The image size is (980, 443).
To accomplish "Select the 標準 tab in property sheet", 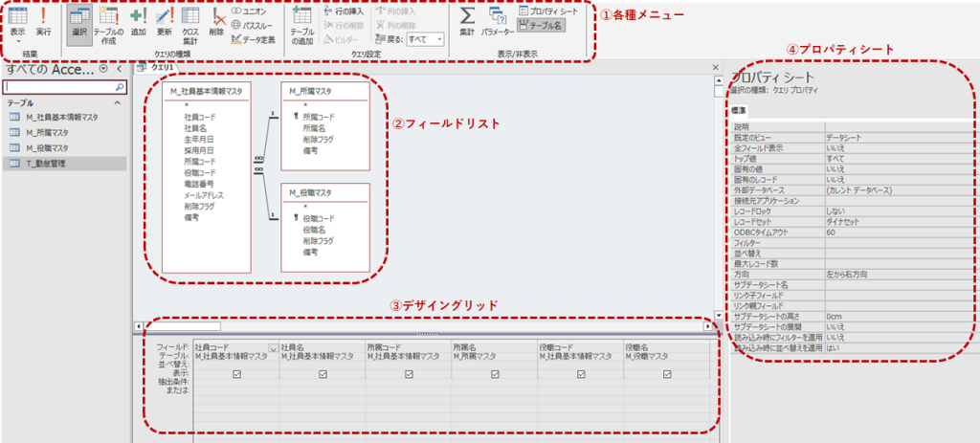I will point(740,112).
